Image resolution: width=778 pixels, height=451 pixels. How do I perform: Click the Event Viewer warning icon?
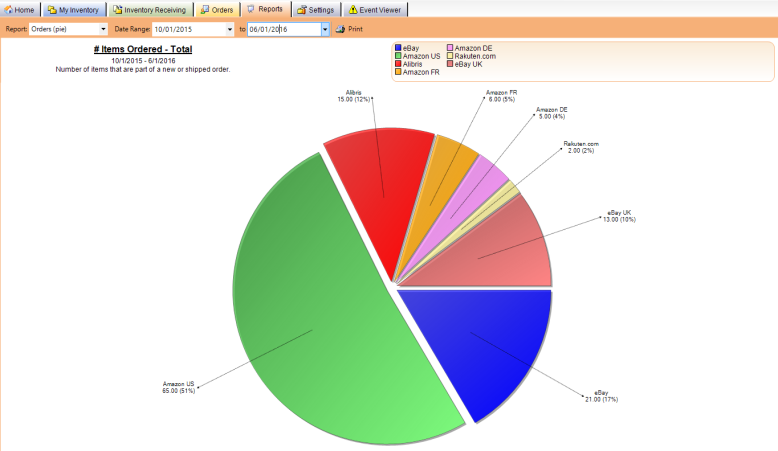[352, 9]
